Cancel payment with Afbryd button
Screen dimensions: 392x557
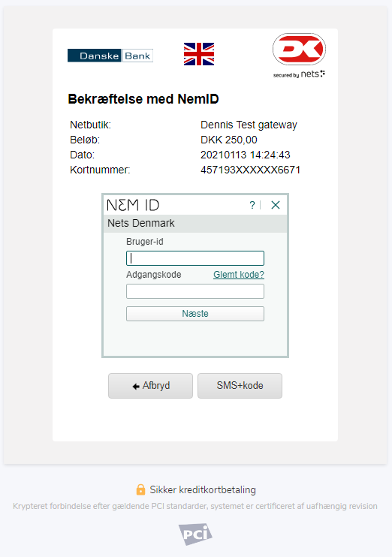(x=151, y=386)
